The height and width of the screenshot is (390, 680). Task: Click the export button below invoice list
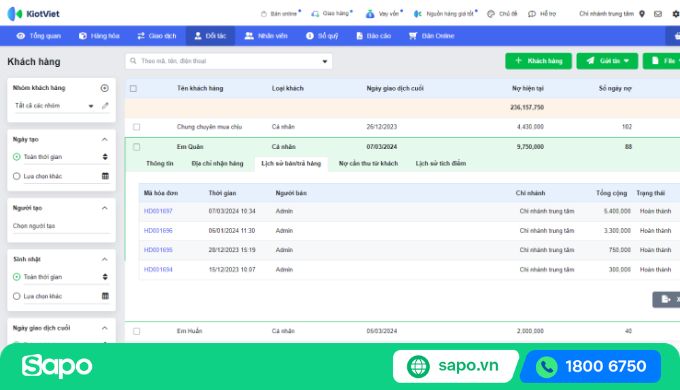pos(667,299)
